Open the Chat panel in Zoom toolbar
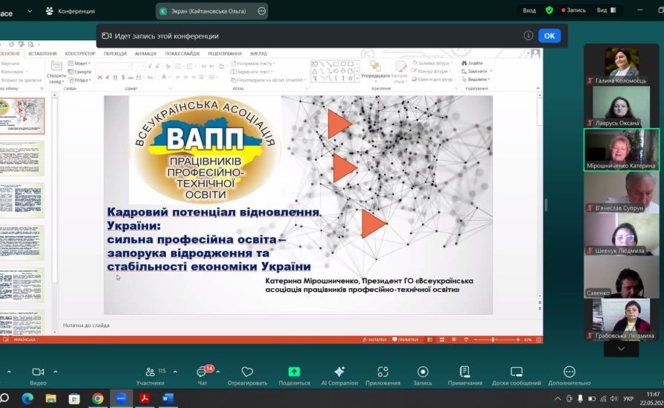This screenshot has height=408, width=664. tap(203, 372)
